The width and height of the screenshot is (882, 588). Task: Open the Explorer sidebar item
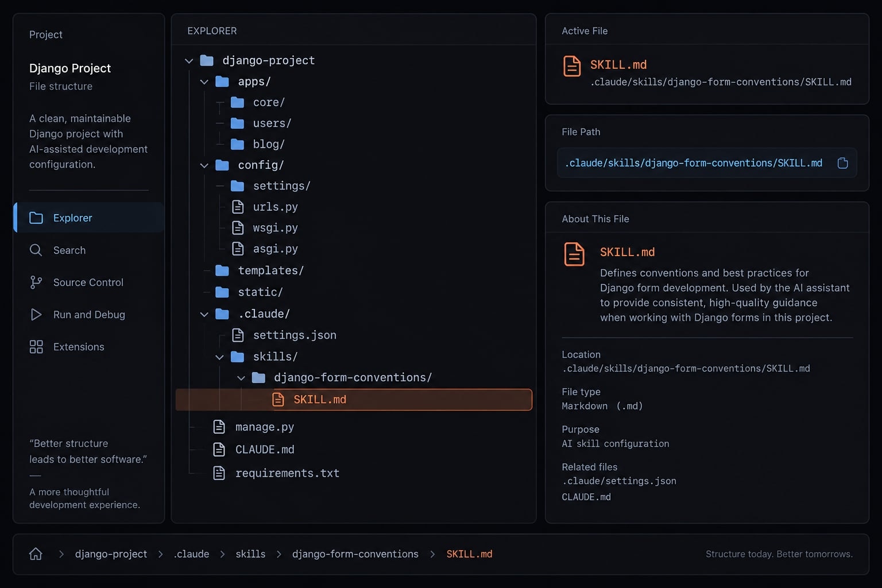click(89, 218)
